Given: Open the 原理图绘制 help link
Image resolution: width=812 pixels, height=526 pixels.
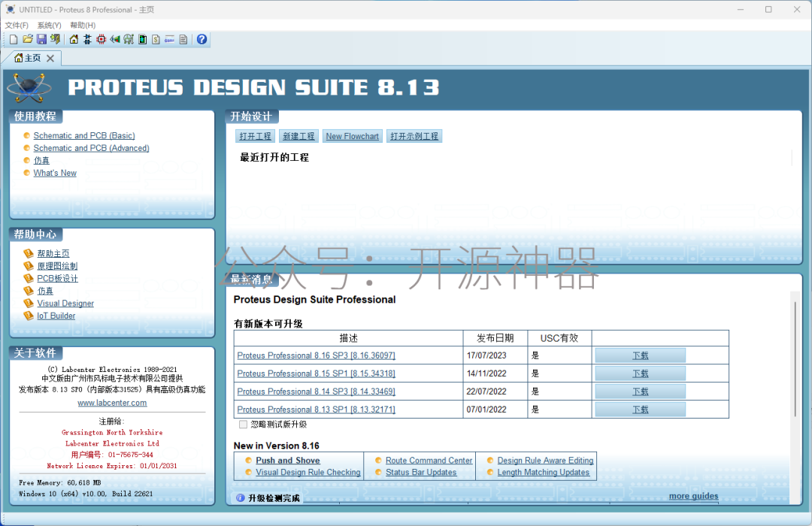Looking at the screenshot, I should [57, 265].
